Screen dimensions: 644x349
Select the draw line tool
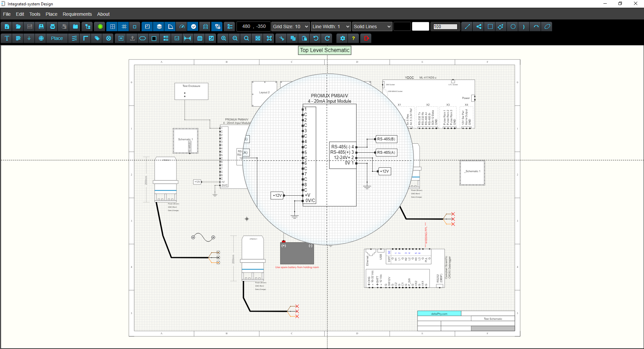tap(467, 27)
